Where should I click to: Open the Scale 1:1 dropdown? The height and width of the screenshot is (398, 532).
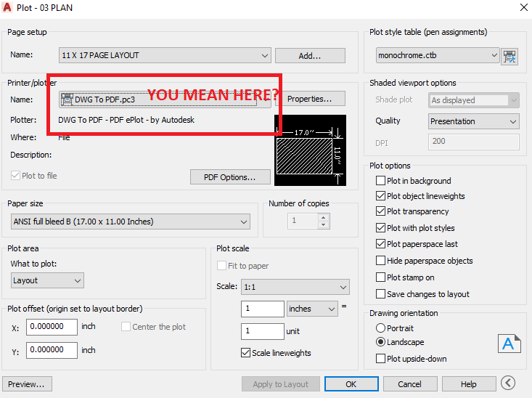pos(295,287)
